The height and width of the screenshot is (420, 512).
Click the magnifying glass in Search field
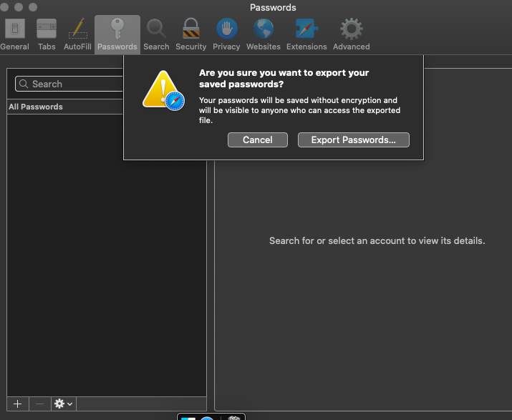pos(24,84)
